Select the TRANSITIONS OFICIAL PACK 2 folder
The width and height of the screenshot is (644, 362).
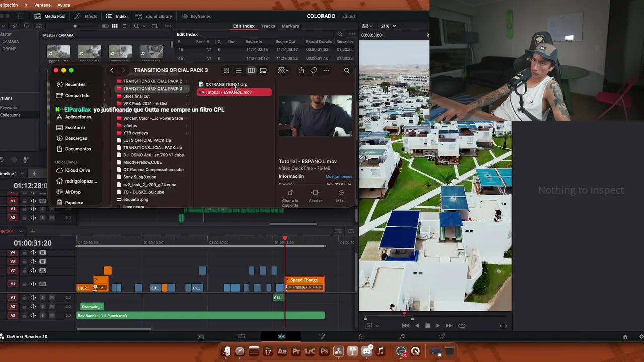(152, 81)
